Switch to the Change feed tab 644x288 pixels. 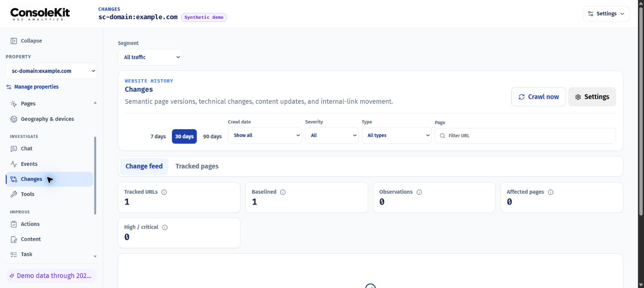pos(144,166)
